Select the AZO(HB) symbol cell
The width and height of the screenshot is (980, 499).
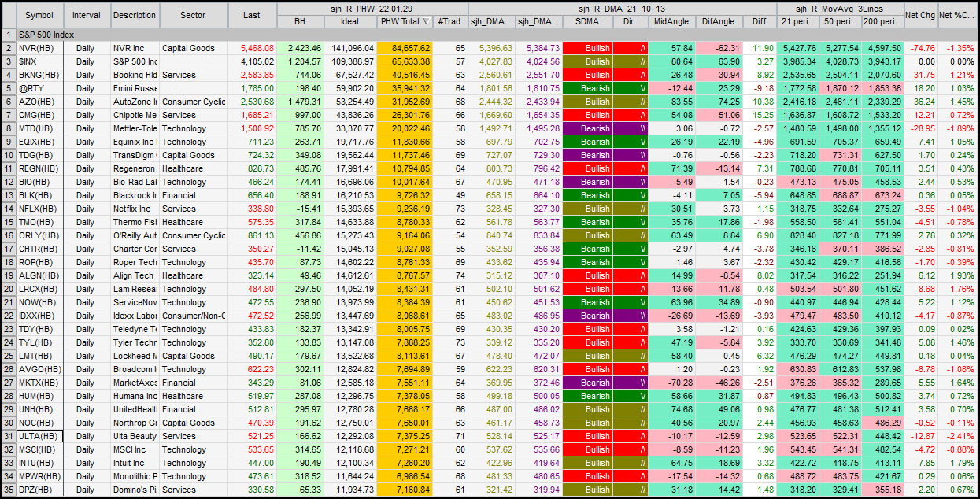39,102
